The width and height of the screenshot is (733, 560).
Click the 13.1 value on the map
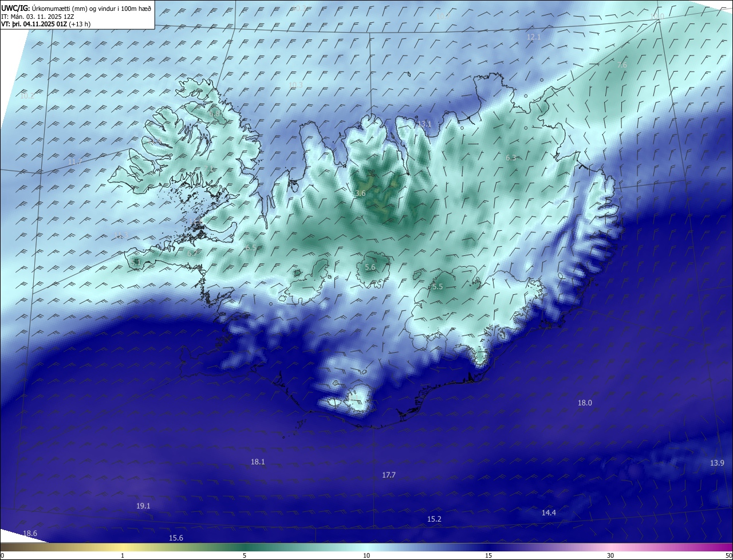point(424,124)
